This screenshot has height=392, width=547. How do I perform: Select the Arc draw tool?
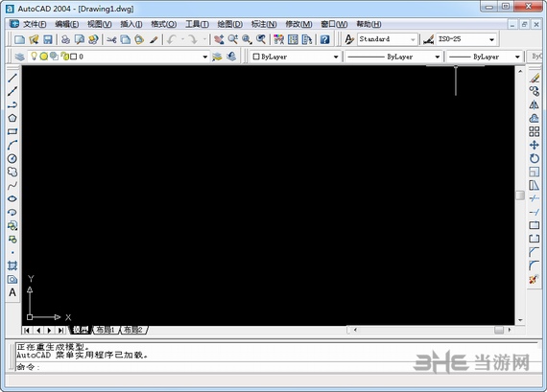[x=12, y=145]
